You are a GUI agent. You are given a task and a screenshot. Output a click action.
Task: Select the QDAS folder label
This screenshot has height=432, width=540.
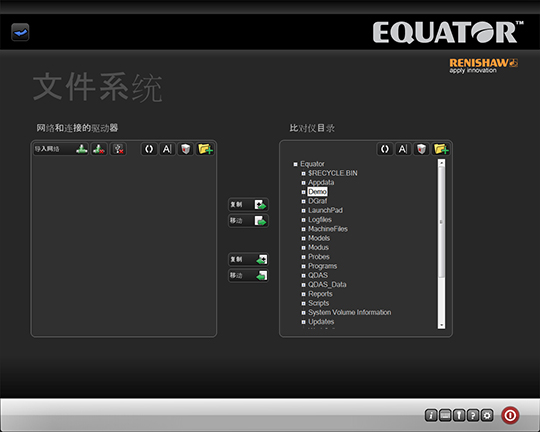[x=318, y=276]
